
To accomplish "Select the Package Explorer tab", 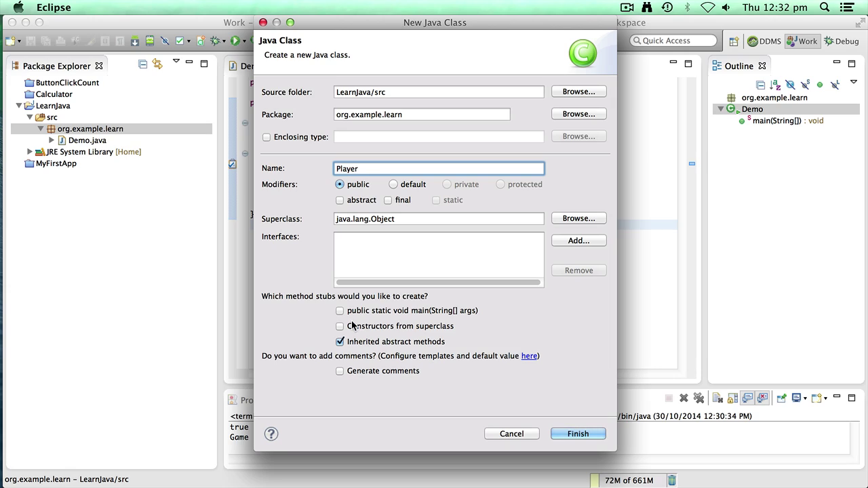I will tap(56, 66).
